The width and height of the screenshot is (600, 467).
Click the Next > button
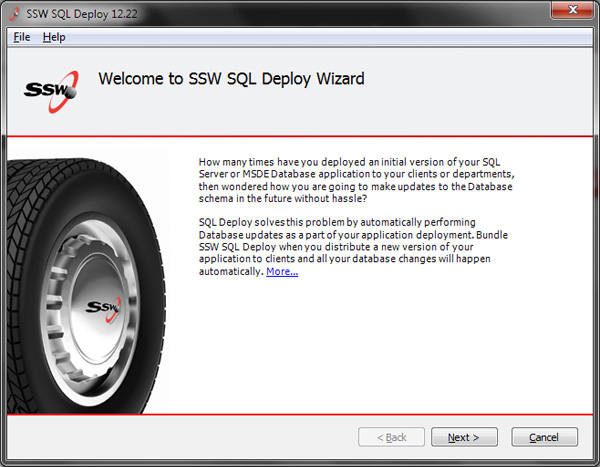(464, 437)
